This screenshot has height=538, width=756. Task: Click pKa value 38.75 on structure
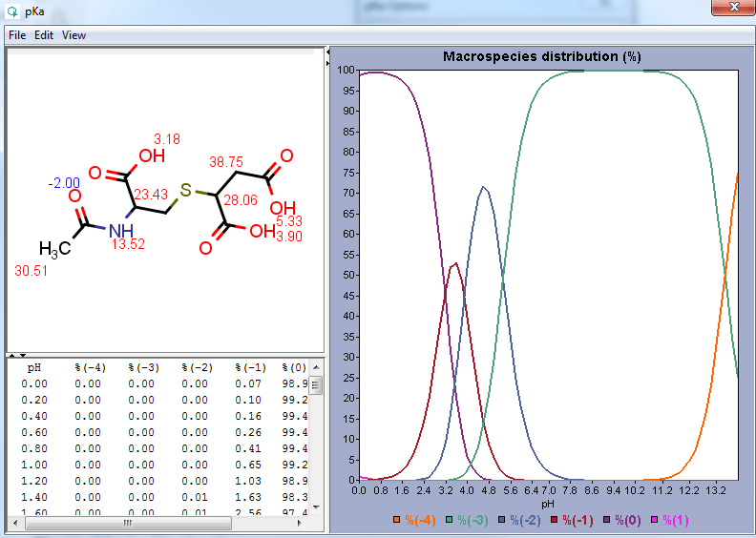pos(226,162)
